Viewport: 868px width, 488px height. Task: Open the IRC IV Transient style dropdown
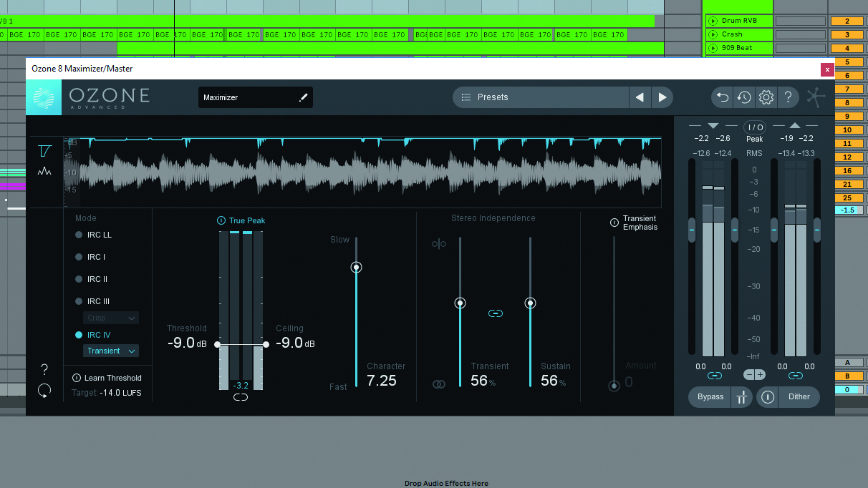click(111, 351)
